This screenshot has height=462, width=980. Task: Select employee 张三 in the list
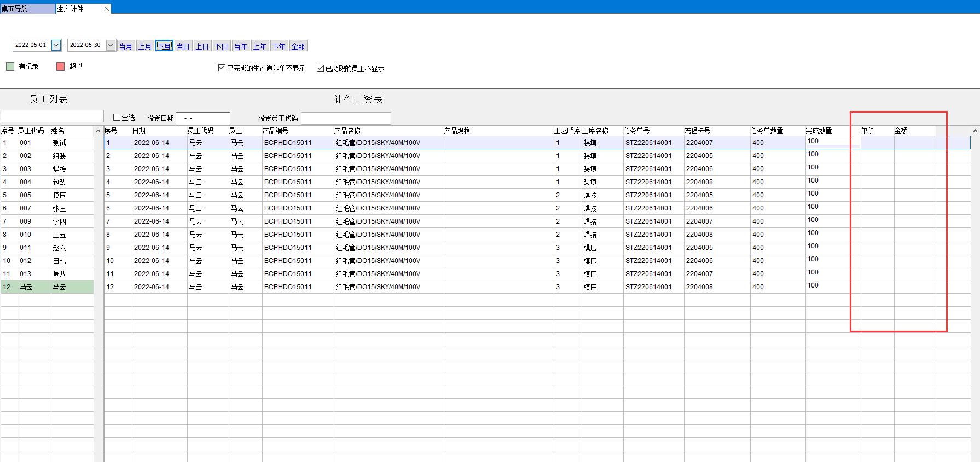tap(59, 208)
